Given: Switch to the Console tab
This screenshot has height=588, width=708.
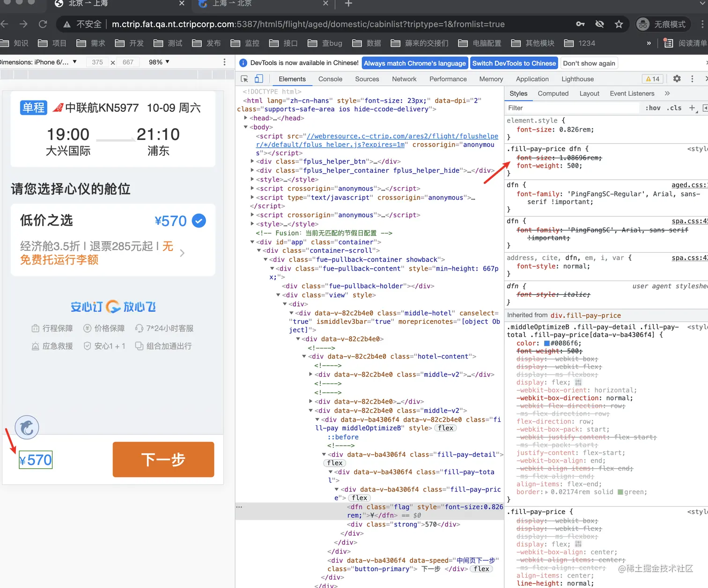Looking at the screenshot, I should click(330, 79).
